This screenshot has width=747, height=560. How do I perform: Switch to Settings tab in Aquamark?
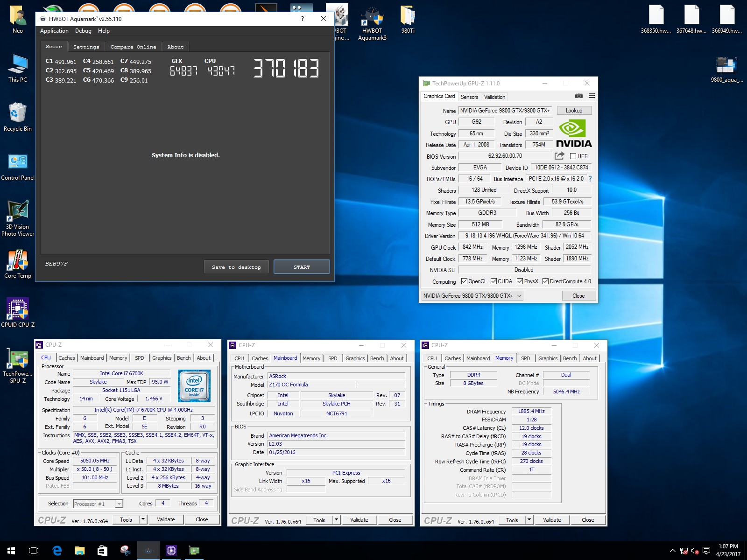click(86, 47)
